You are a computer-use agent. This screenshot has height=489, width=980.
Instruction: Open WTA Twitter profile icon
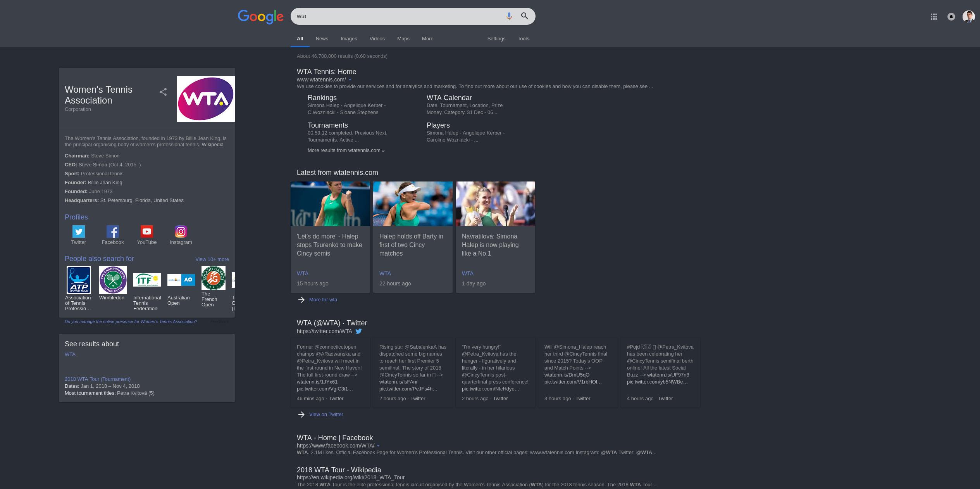click(79, 232)
